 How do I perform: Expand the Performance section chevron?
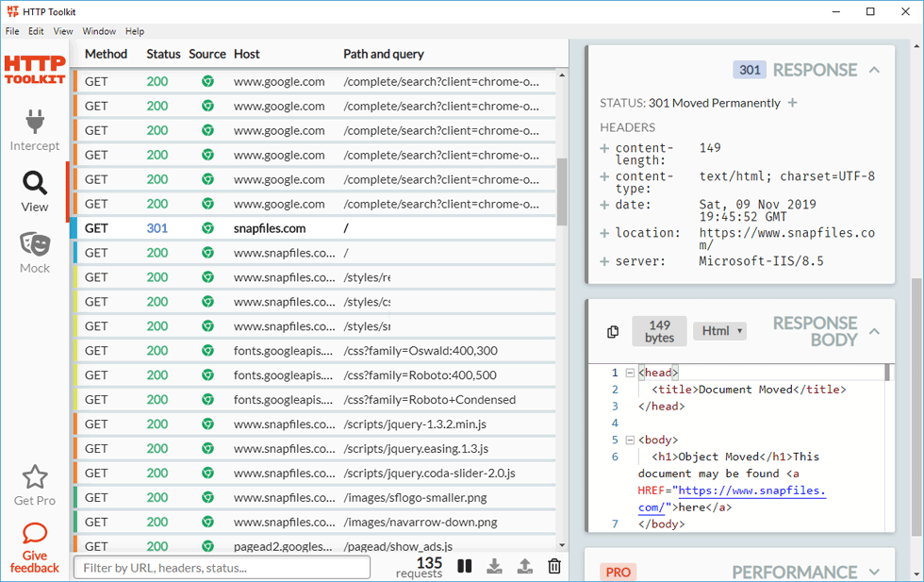pos(874,572)
